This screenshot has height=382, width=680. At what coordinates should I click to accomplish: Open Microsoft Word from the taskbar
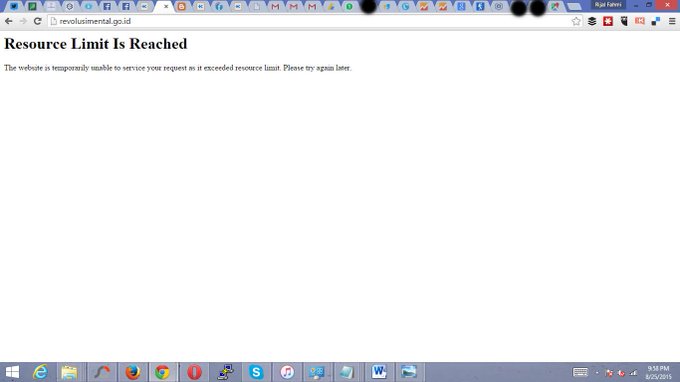[x=379, y=372]
